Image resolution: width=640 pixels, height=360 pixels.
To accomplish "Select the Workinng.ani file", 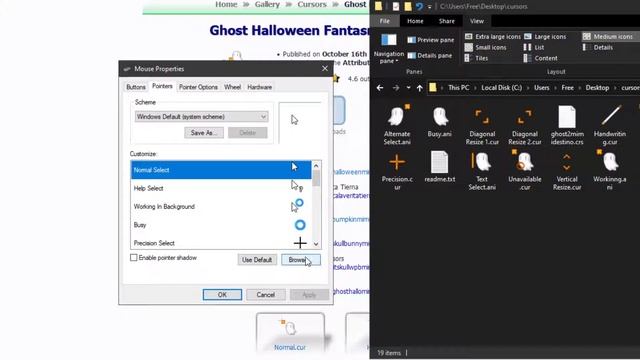I will (x=610, y=170).
